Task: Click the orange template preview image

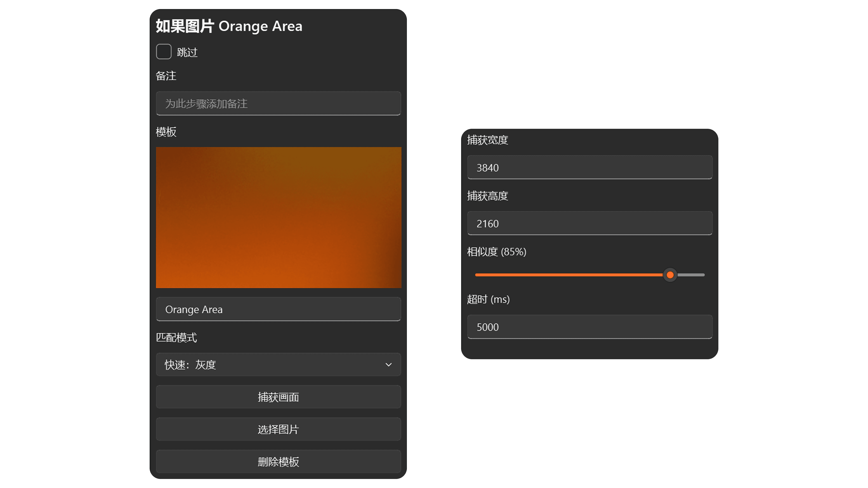Action: click(278, 218)
